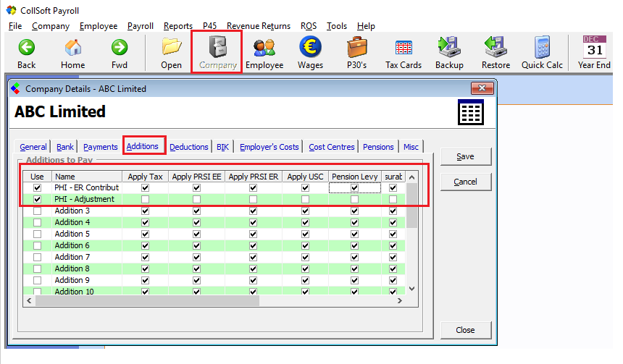The height and width of the screenshot is (364, 623).
Task: Click the Restore toolbar icon
Action: click(496, 48)
